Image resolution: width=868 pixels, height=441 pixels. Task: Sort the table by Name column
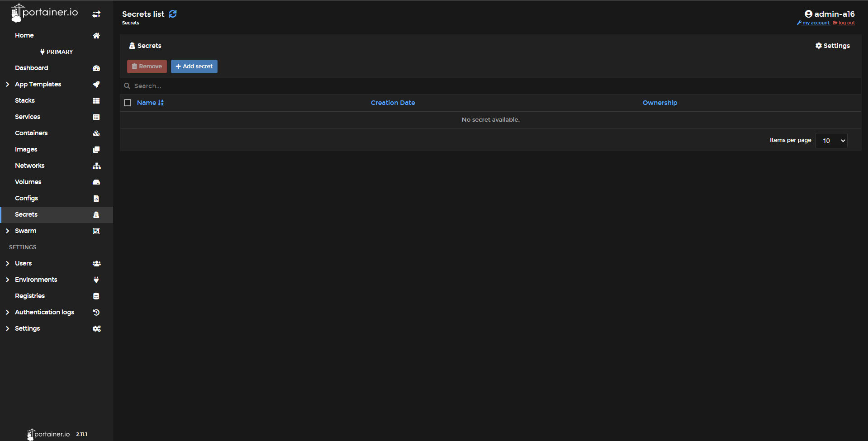tap(147, 103)
